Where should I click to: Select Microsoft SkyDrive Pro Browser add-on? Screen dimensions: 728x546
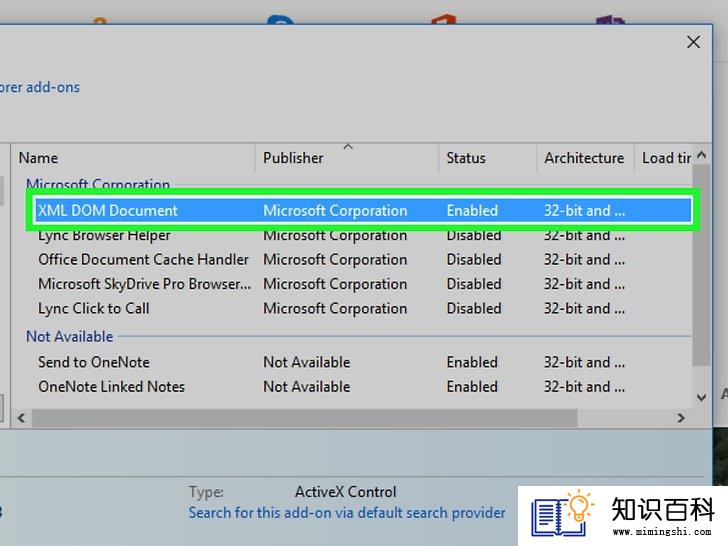pos(363,284)
